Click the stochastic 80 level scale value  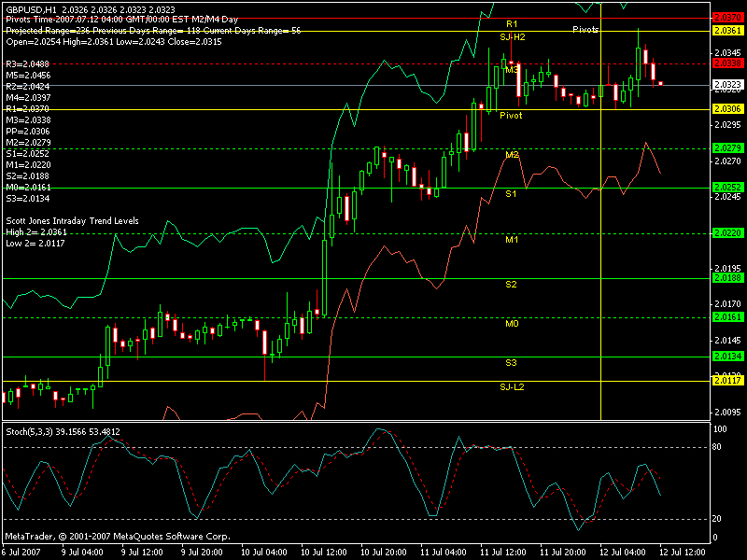point(717,447)
